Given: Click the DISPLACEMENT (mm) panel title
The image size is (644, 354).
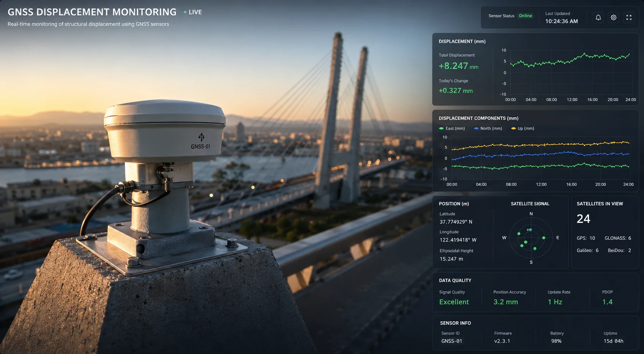Looking at the screenshot, I should coord(462,41).
